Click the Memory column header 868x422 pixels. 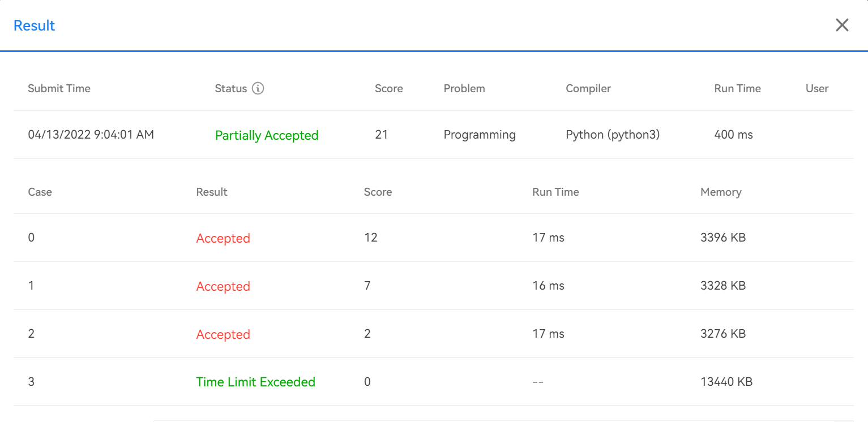coord(721,192)
